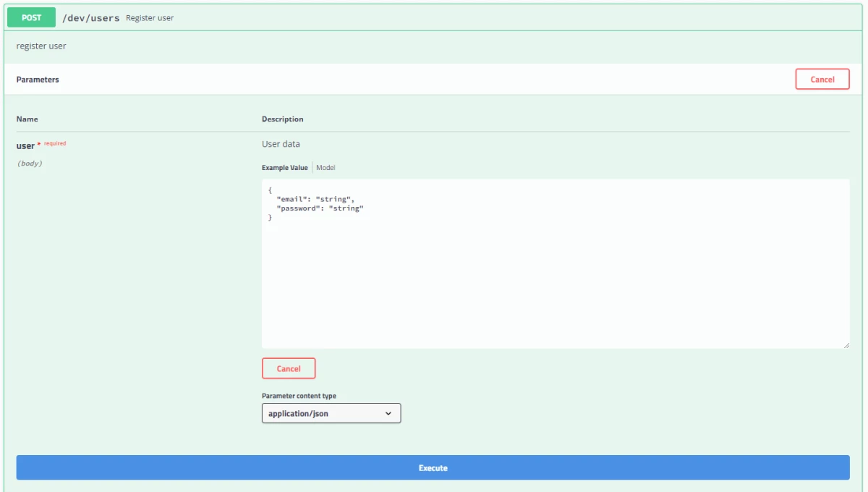Click the red required marker
The height and width of the screenshot is (492, 868).
[52, 143]
